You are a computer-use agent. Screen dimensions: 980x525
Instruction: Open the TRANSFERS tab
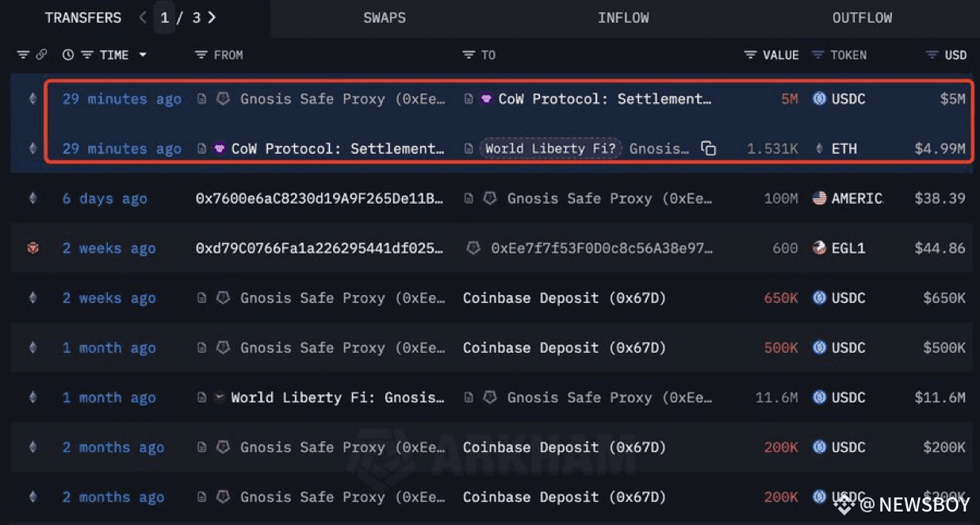point(83,17)
